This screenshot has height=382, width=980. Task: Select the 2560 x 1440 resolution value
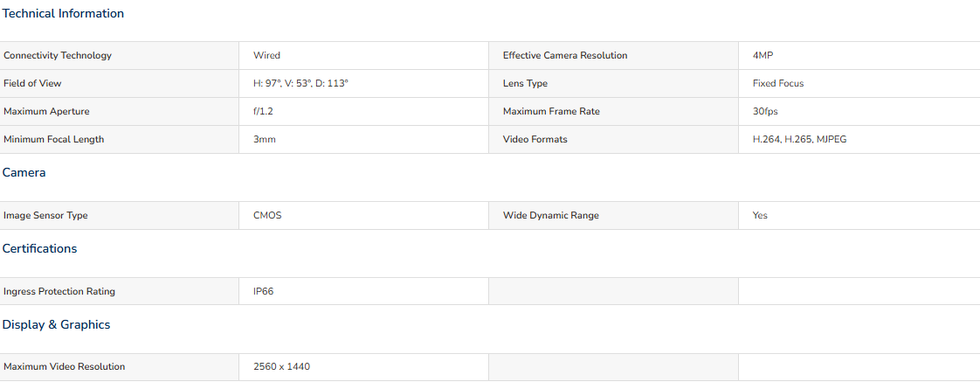point(282,367)
